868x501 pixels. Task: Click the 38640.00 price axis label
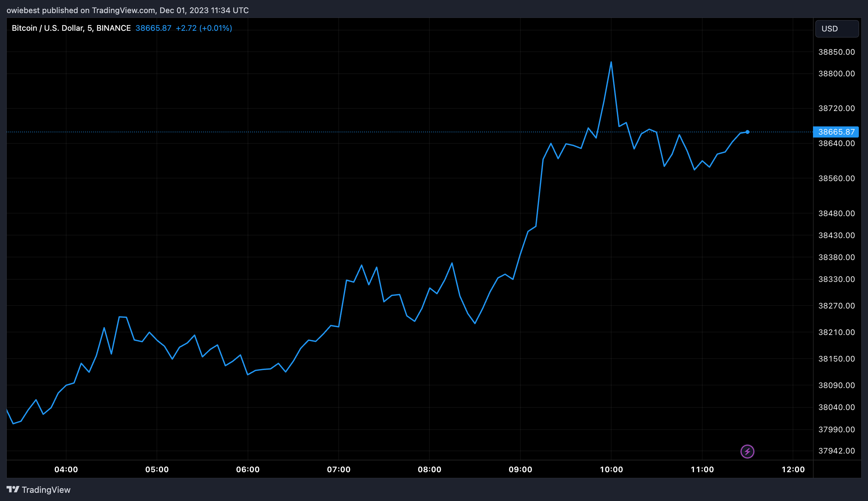pyautogui.click(x=836, y=143)
